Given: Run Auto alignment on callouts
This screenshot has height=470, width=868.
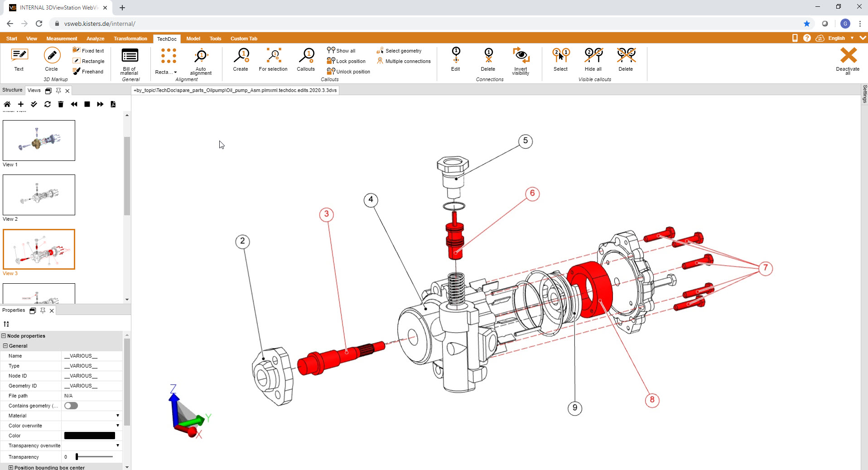Looking at the screenshot, I should point(201,61).
